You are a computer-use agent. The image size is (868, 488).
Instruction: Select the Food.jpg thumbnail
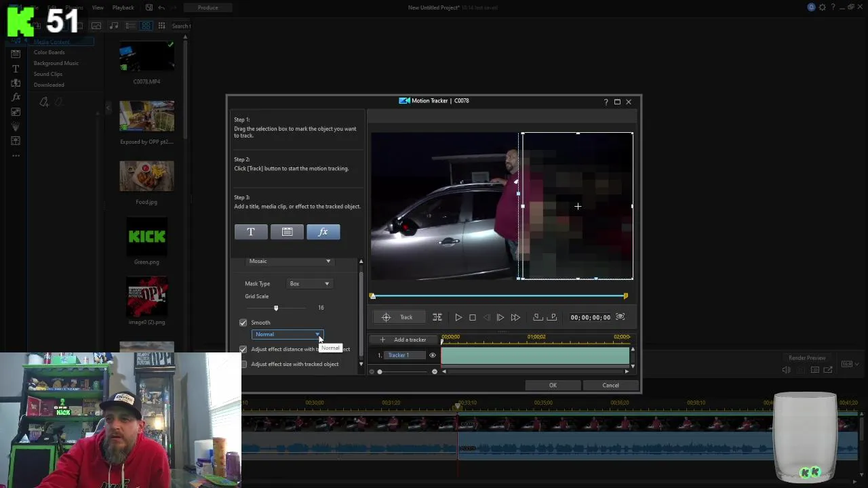(146, 176)
